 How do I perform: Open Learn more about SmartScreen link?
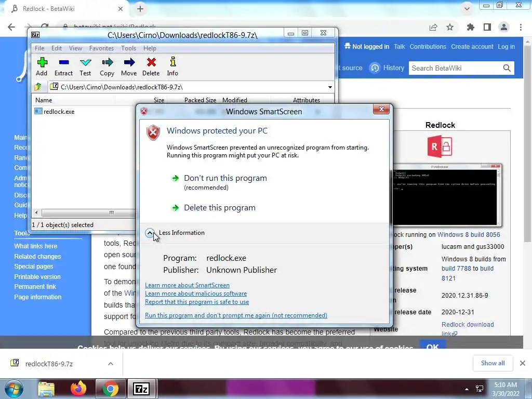click(x=187, y=285)
